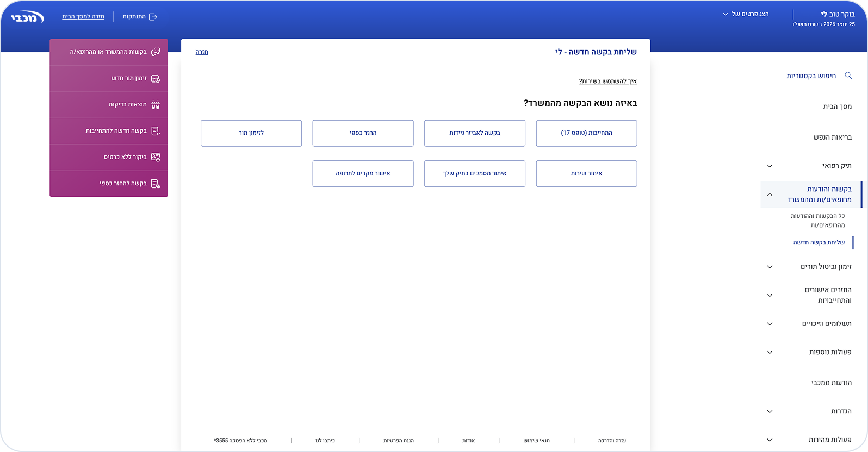Select 'שליחת בקשה חדשה' sidebar item
Viewport: 868px width, 452px height.
coord(819,242)
